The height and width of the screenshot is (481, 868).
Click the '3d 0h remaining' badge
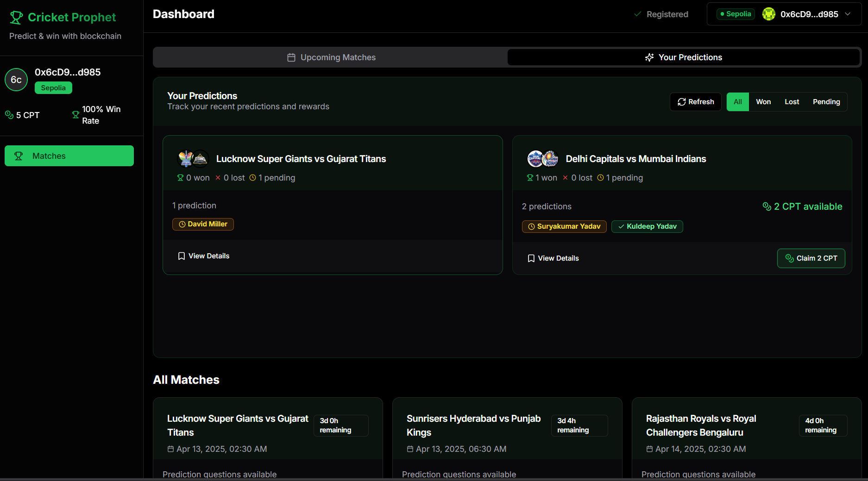341,425
